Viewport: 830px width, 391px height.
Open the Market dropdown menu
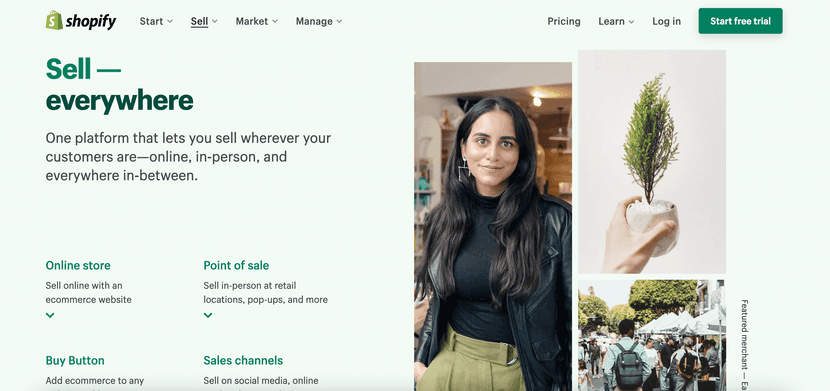coord(257,21)
